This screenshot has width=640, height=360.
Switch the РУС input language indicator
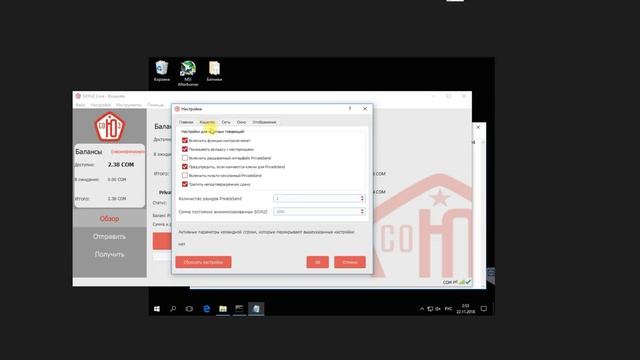tap(448, 309)
